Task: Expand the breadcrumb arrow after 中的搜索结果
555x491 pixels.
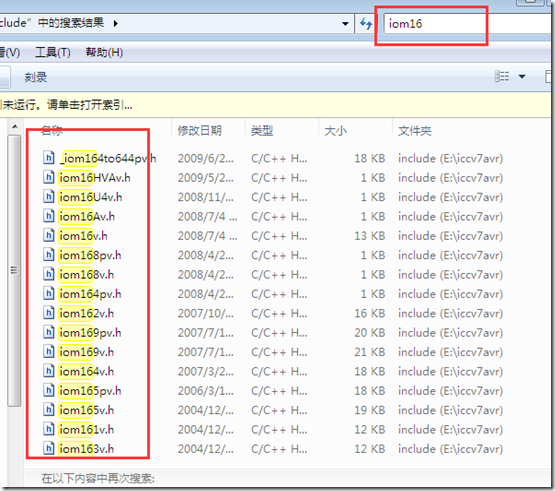Action: coord(116,24)
